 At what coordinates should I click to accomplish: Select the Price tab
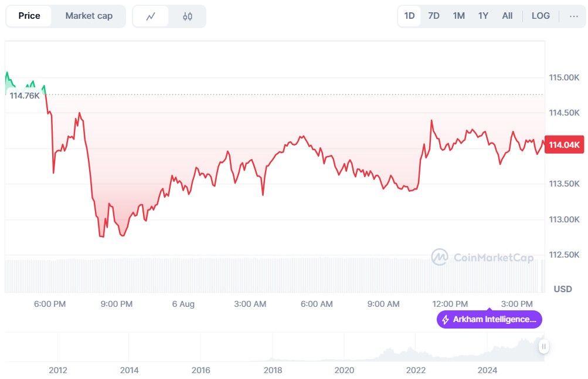pyautogui.click(x=29, y=16)
